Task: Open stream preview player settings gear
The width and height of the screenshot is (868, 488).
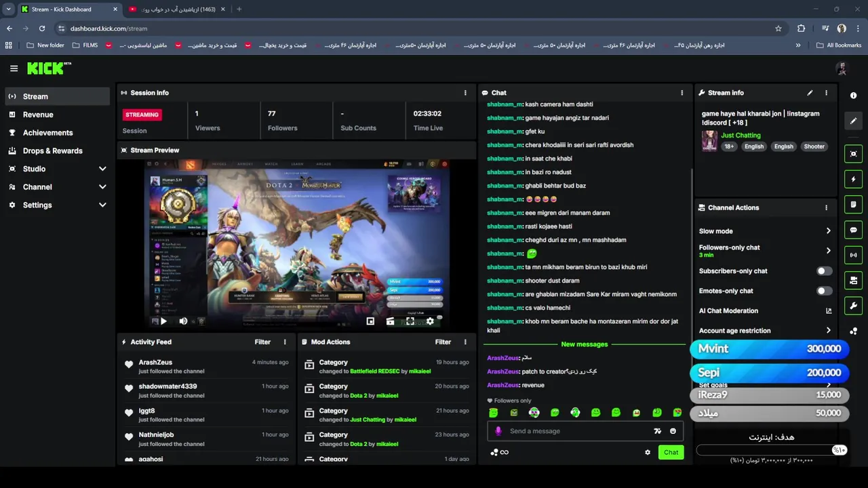Action: coord(430,321)
